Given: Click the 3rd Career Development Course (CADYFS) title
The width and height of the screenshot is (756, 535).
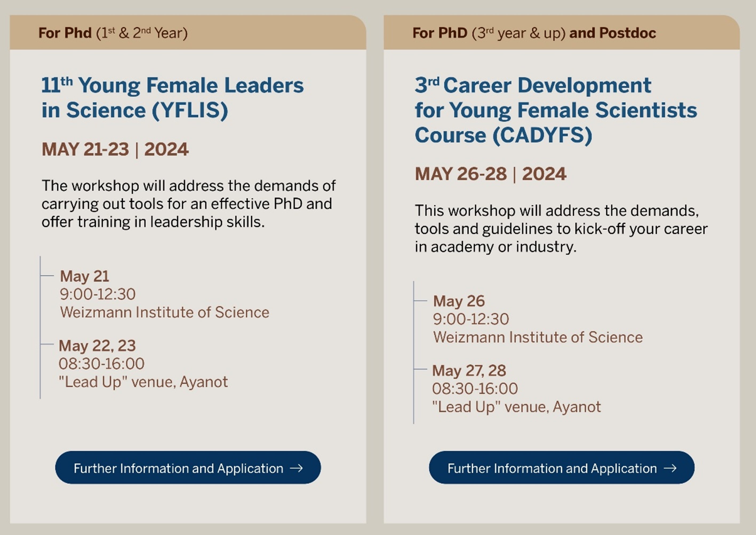Looking at the screenshot, I should [x=556, y=110].
